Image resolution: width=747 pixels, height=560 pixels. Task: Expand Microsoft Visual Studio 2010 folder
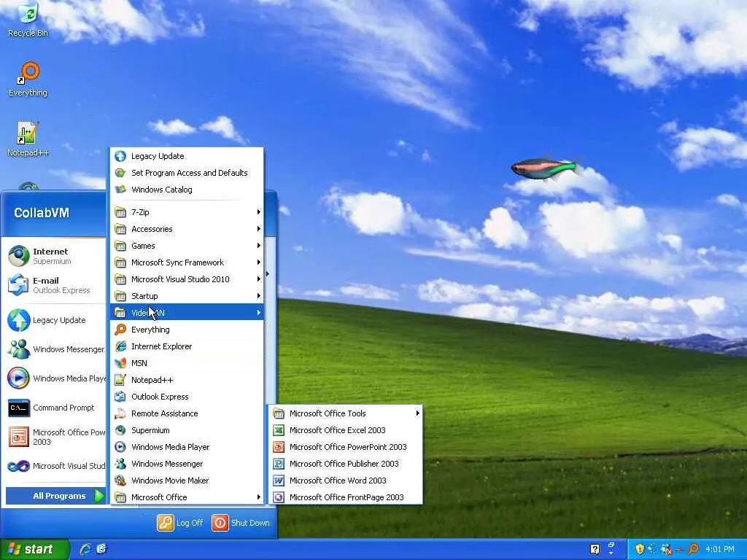187,279
